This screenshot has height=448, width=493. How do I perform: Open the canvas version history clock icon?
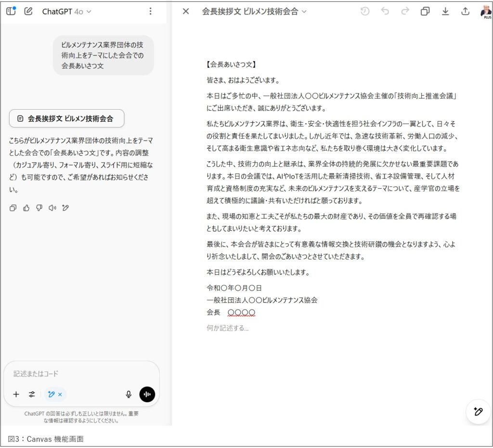pyautogui.click(x=365, y=11)
